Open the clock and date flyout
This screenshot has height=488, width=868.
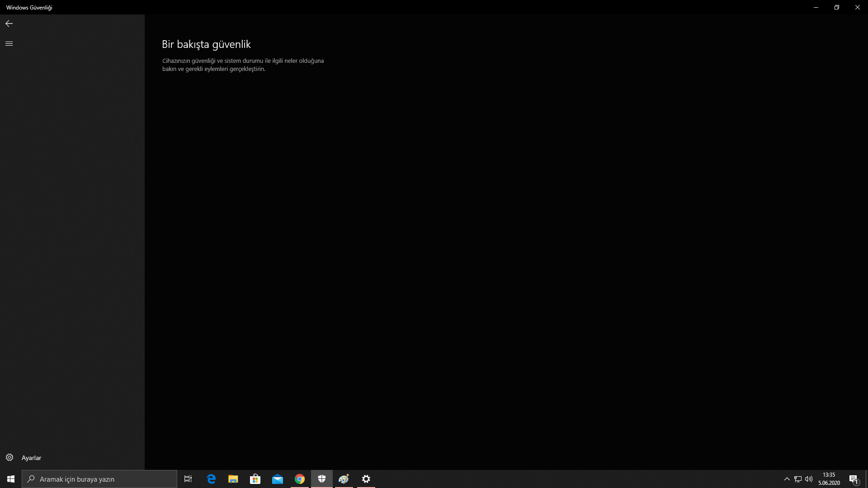coord(829,479)
